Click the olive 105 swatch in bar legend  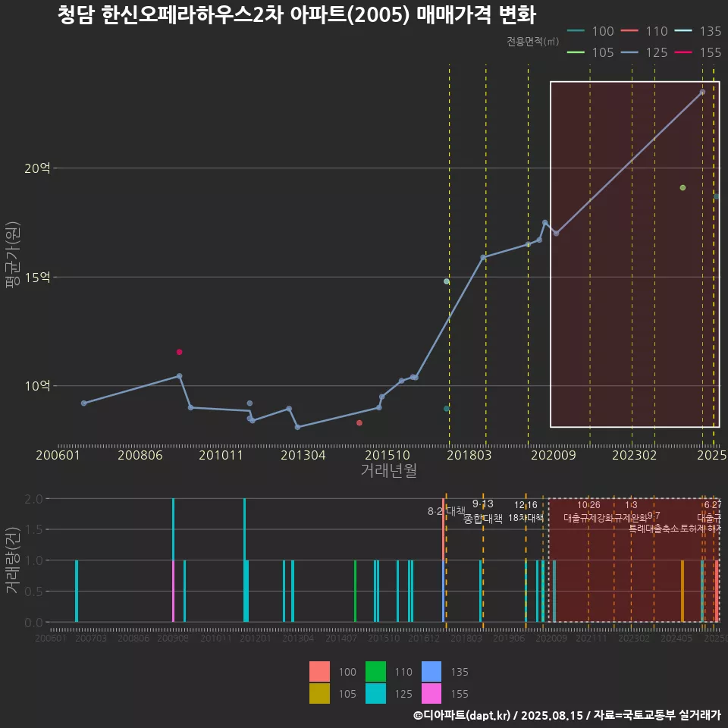tap(319, 693)
